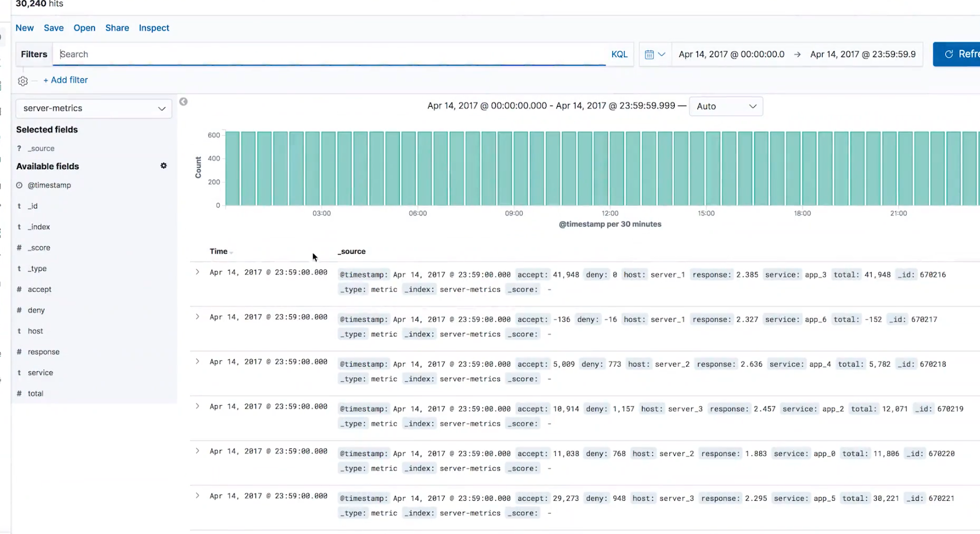
Task: Select the accept available field
Action: coord(40,289)
